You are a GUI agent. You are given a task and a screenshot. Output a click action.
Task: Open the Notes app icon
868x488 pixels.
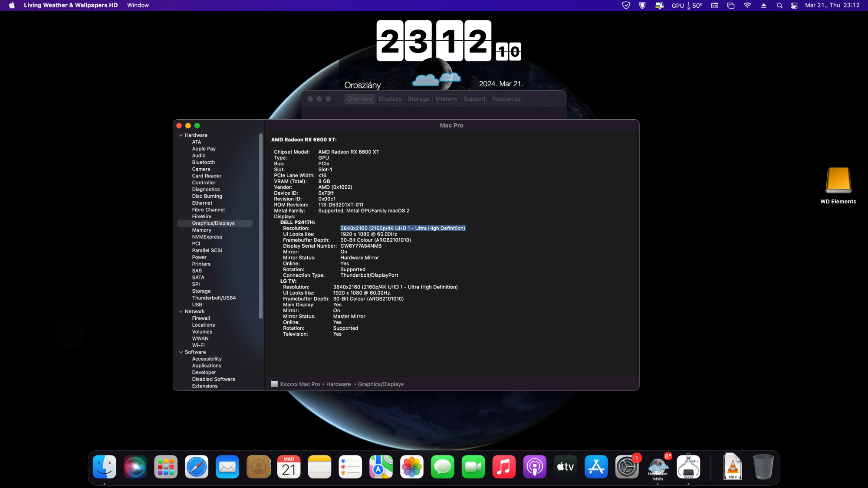point(319,467)
